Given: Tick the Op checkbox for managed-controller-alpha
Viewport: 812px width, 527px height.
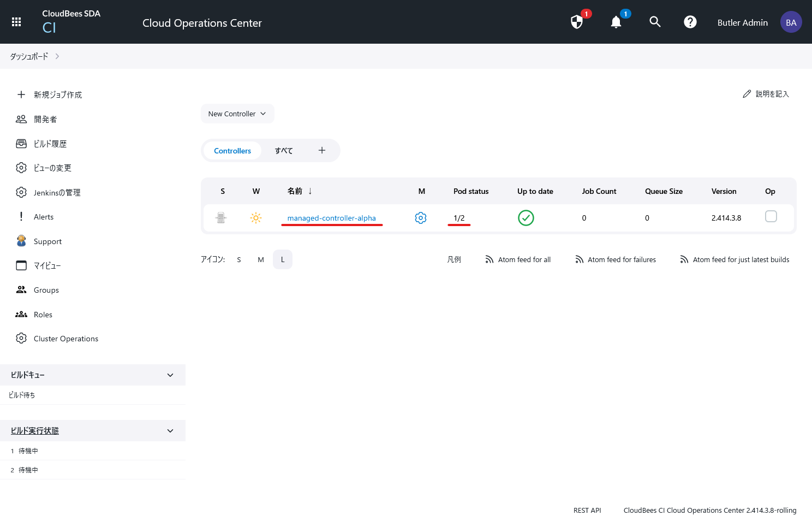Looking at the screenshot, I should pyautogui.click(x=771, y=217).
